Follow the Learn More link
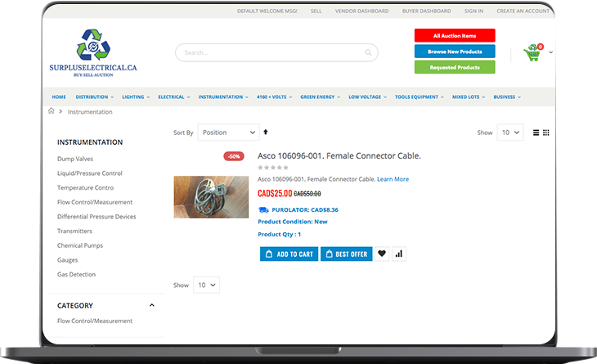597x364 pixels. click(393, 179)
